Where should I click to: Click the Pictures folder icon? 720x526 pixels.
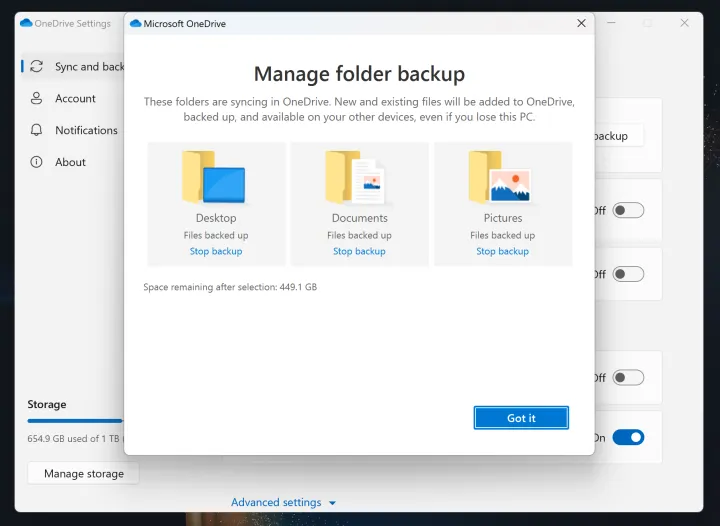[501, 178]
